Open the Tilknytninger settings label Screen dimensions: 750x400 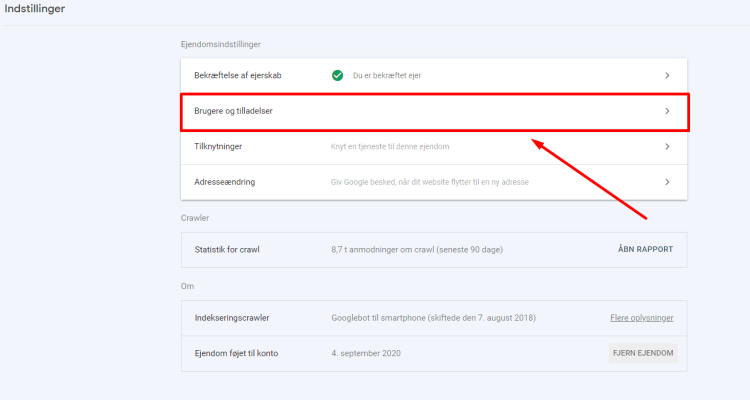pyautogui.click(x=218, y=146)
